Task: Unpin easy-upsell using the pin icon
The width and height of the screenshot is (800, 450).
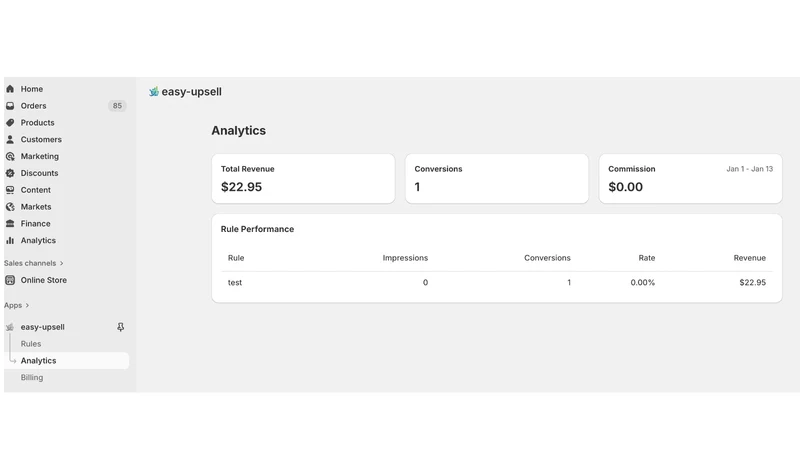Action: click(120, 327)
